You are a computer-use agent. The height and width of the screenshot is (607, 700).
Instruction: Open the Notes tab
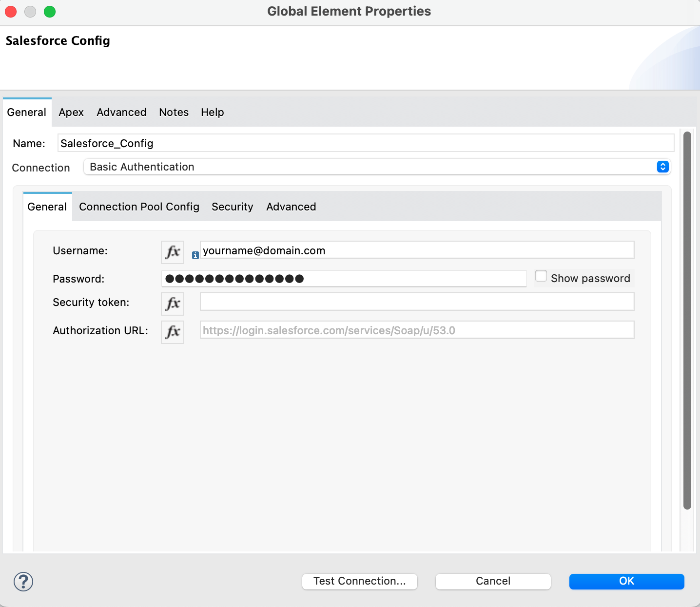tap(174, 112)
